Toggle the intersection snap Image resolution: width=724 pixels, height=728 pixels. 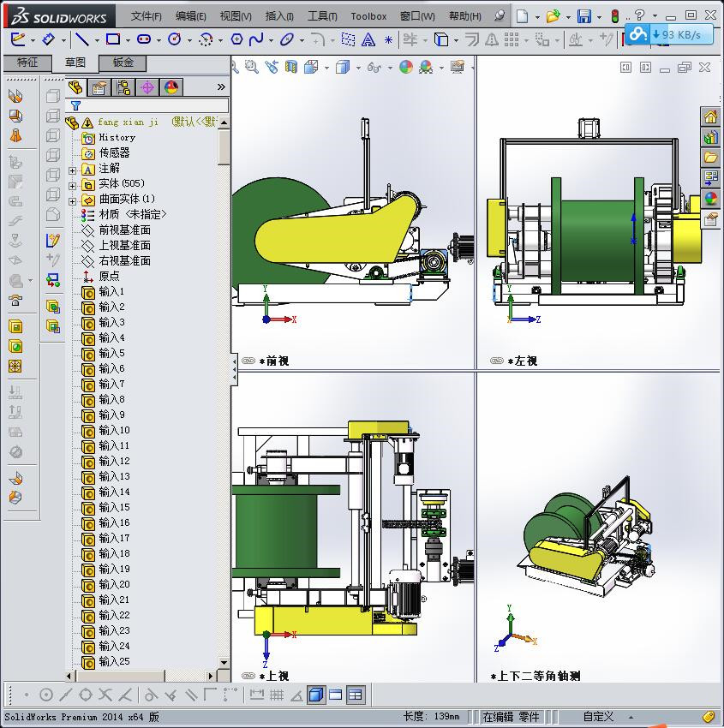click(x=105, y=695)
